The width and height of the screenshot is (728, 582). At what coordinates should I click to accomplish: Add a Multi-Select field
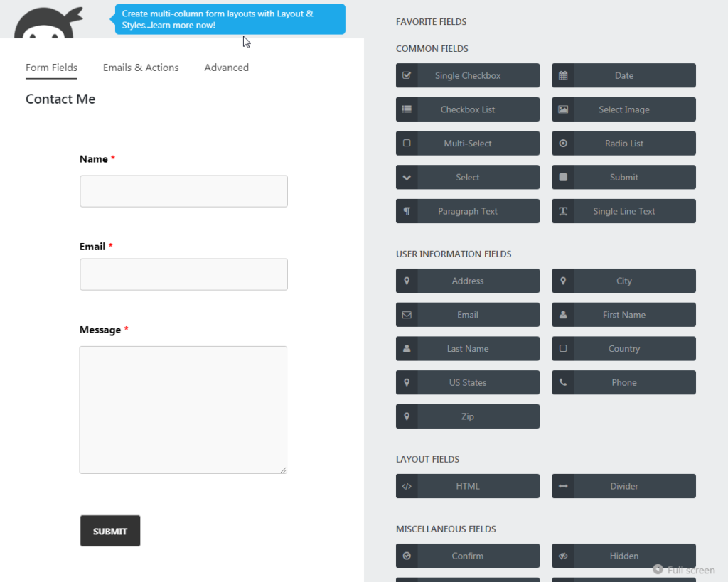(468, 143)
